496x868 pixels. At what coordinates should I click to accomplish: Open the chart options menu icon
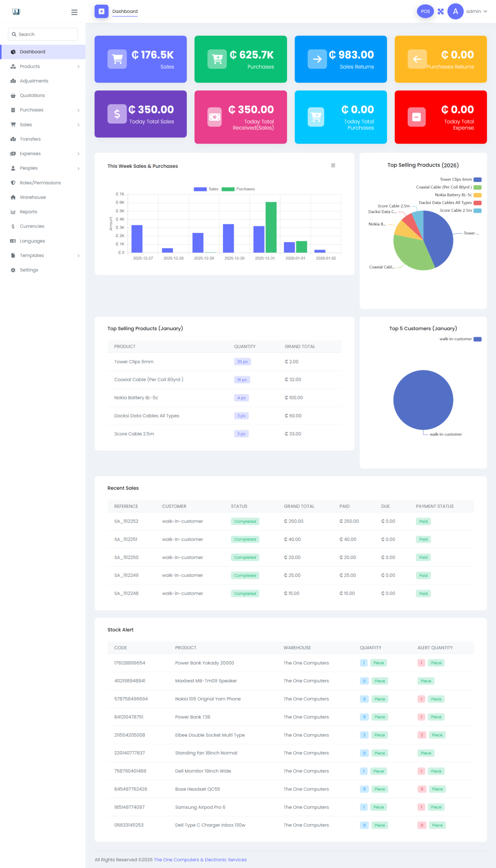[333, 166]
